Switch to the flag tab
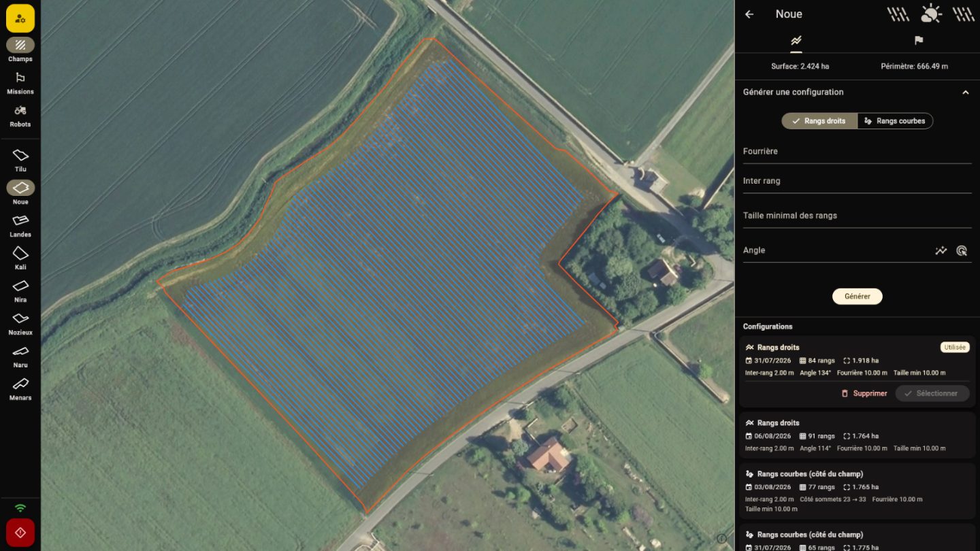 (x=919, y=41)
